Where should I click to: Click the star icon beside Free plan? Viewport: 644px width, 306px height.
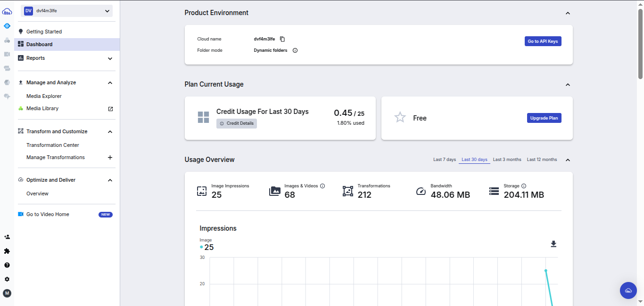[x=400, y=117]
